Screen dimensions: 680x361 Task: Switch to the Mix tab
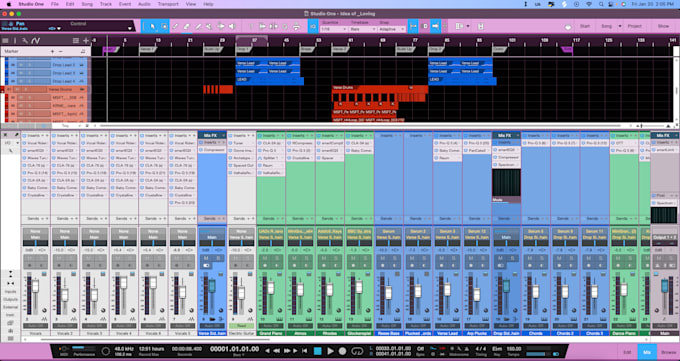pyautogui.click(x=647, y=352)
